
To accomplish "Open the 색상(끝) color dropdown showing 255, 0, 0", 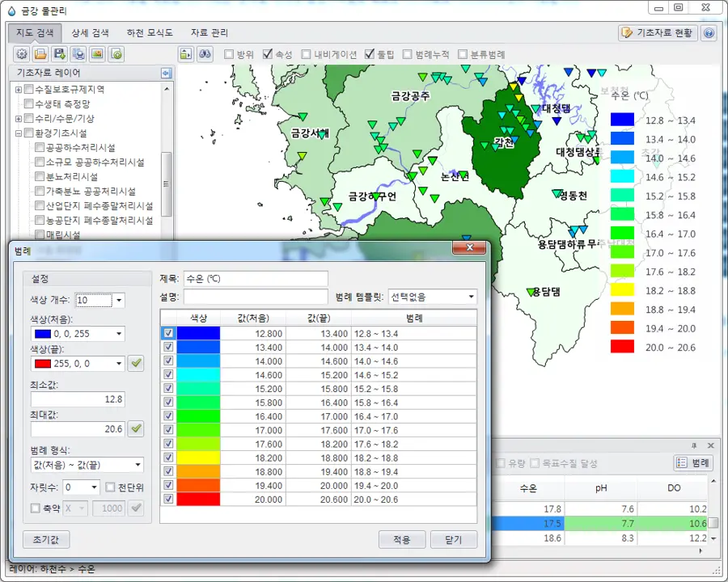I will [120, 364].
